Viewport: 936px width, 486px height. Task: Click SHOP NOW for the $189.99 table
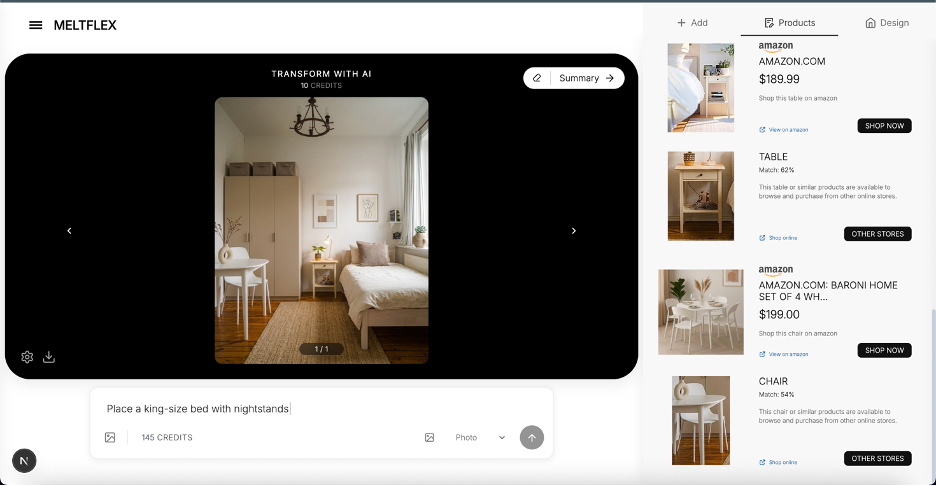pyautogui.click(x=884, y=126)
